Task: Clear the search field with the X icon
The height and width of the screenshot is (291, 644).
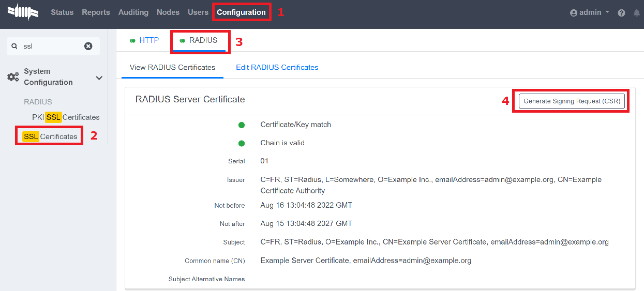Action: tap(88, 46)
